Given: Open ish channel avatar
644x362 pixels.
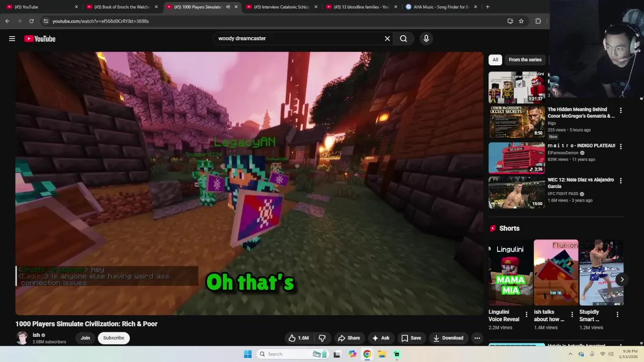Looking at the screenshot, I should tap(22, 338).
